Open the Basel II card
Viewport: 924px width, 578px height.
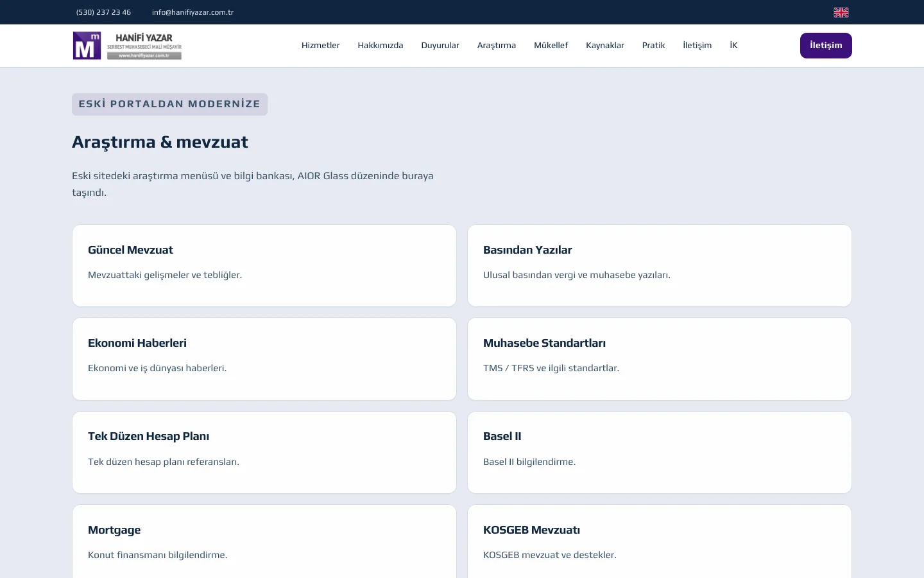point(660,452)
